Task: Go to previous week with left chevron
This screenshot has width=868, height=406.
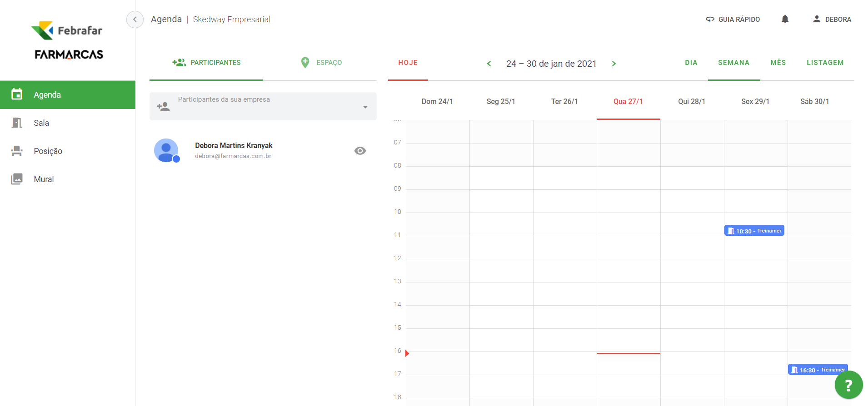Action: coord(489,64)
